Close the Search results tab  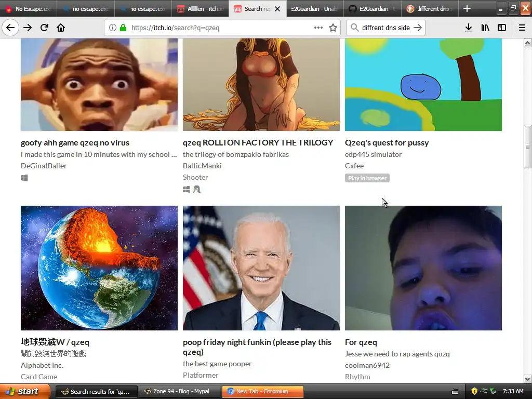coord(277,9)
